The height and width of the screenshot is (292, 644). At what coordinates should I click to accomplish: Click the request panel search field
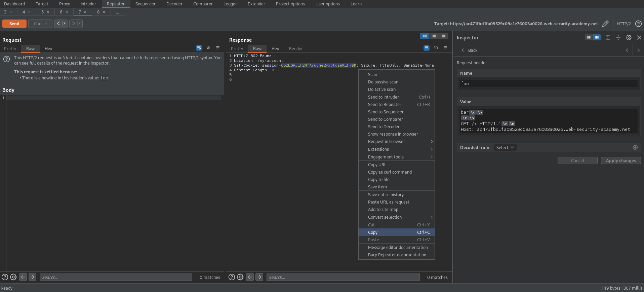click(x=116, y=277)
